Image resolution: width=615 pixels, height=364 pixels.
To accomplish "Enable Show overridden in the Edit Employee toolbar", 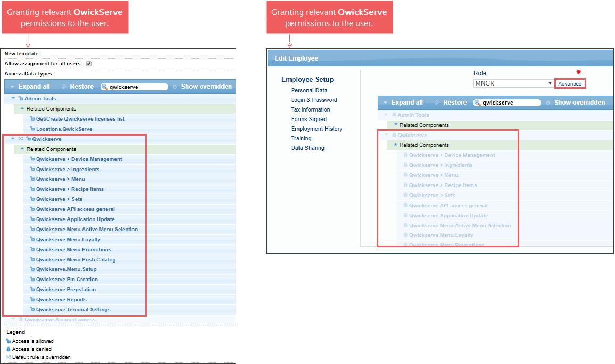I will [579, 103].
